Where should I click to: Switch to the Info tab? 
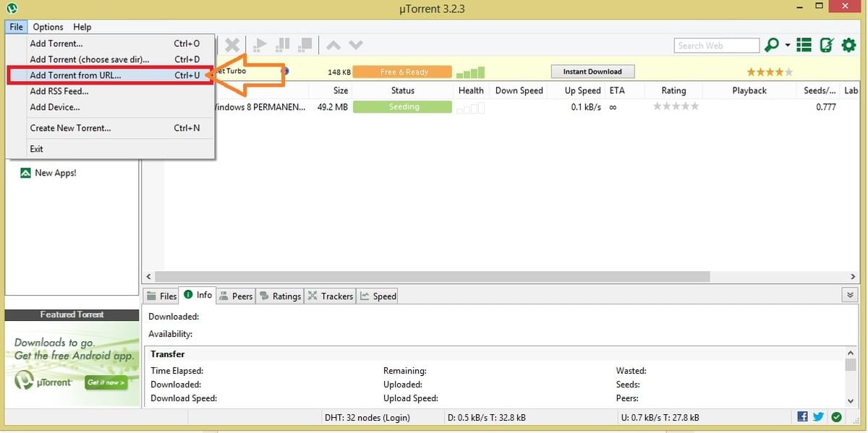197,295
